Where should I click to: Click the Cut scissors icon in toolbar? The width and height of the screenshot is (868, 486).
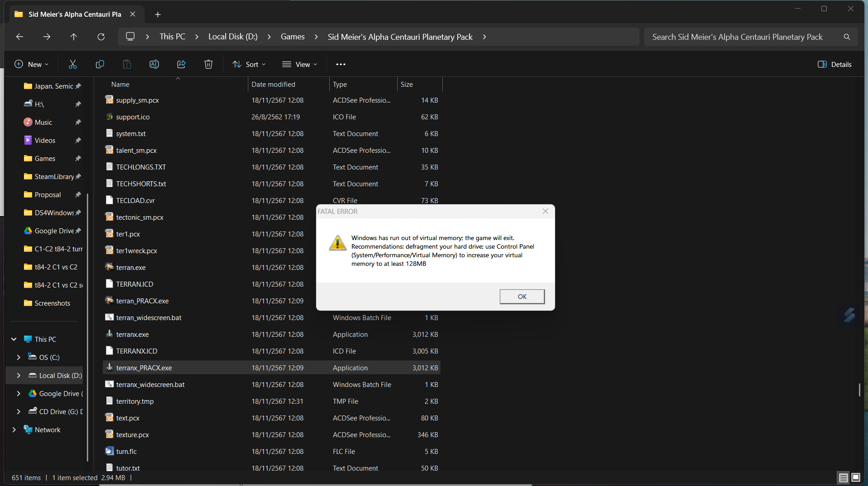pos(73,64)
